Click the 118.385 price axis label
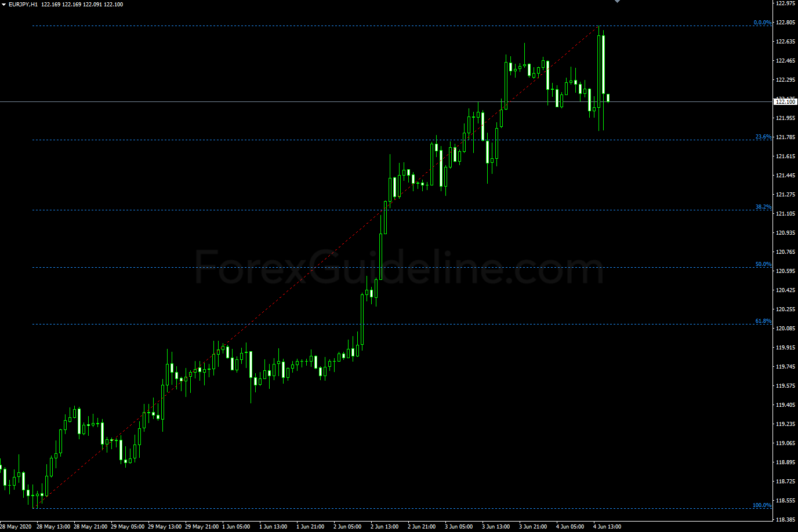Viewport: 798px width, 532px height. point(785,520)
